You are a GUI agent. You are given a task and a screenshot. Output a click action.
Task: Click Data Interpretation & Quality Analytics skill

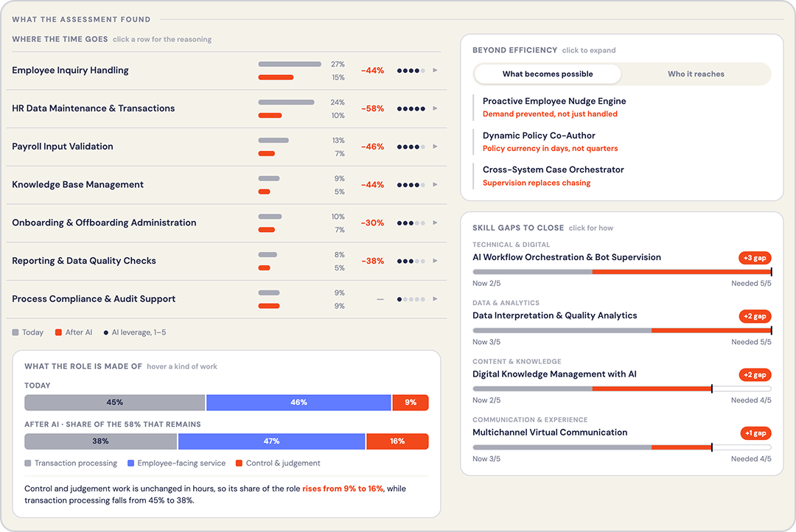554,316
